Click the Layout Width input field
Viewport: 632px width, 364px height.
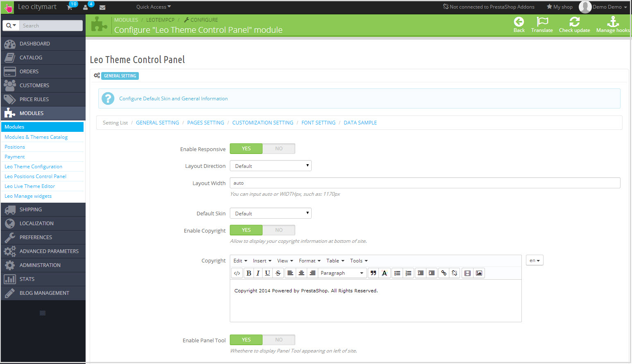pos(425,183)
